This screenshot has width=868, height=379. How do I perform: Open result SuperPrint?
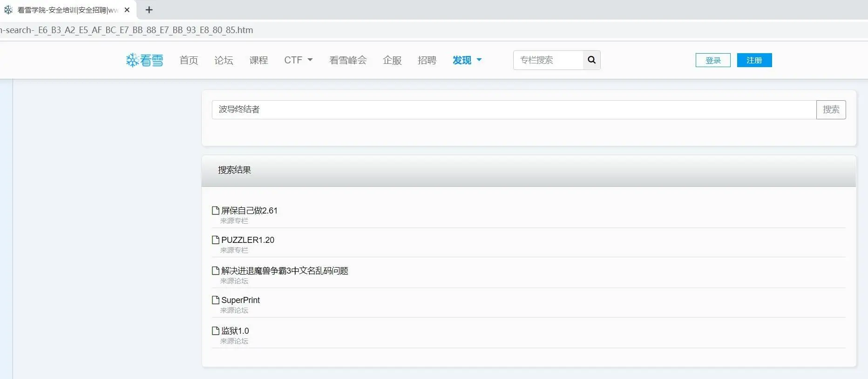(241, 300)
